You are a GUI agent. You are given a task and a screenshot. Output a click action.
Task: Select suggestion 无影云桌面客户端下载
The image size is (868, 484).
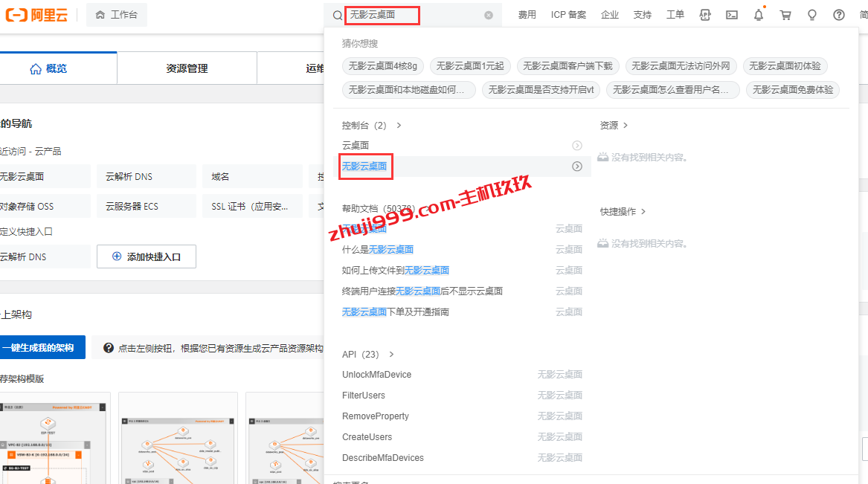568,66
